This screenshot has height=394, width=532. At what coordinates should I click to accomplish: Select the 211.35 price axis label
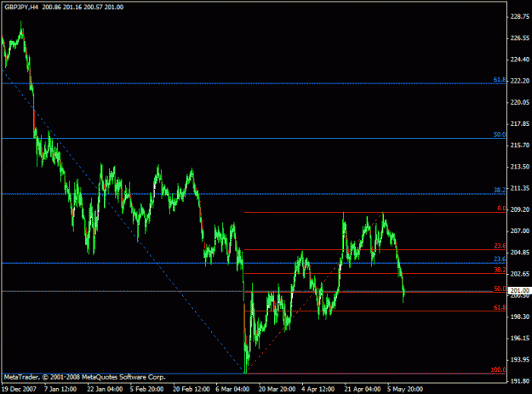520,188
